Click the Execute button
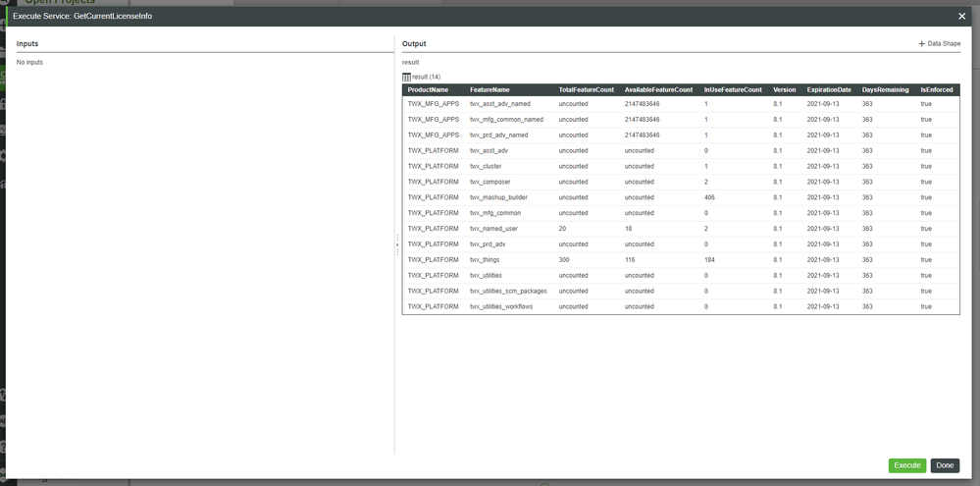The width and height of the screenshot is (980, 486). tap(906, 465)
